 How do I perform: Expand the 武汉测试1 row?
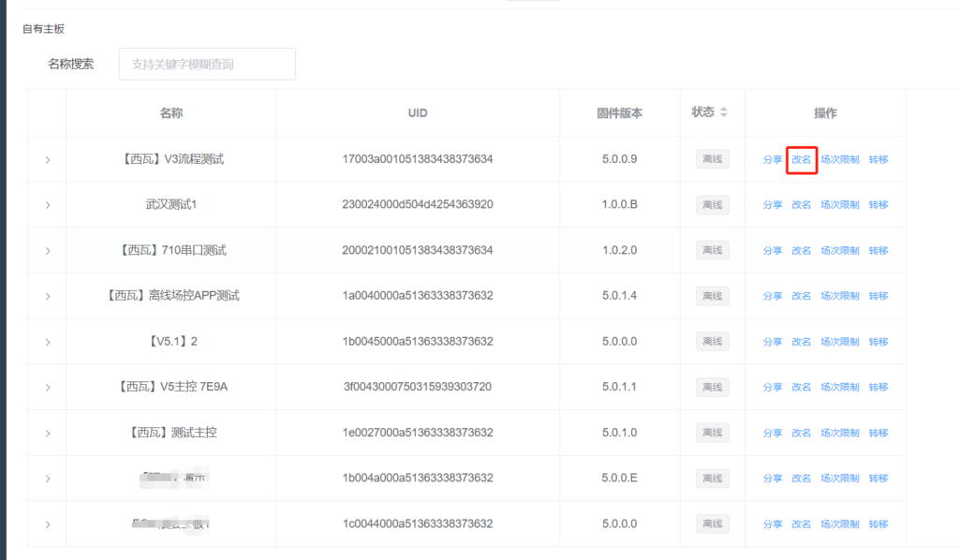[48, 205]
